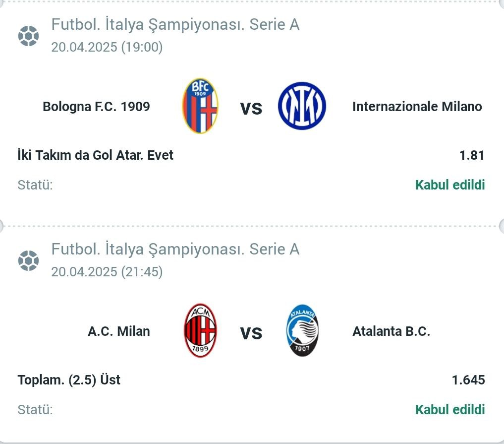The height and width of the screenshot is (444, 504).
Task: Click the football icon of first bet
Action: tap(29, 36)
